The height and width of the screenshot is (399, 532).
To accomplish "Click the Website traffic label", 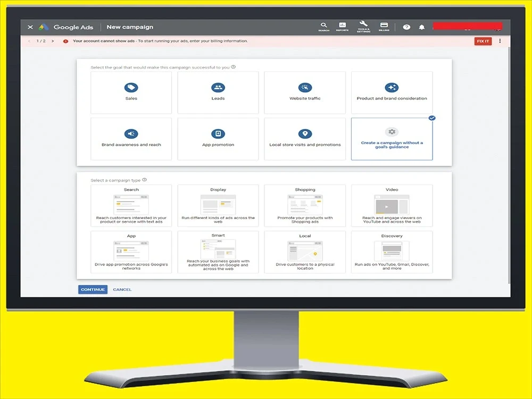I will [305, 98].
